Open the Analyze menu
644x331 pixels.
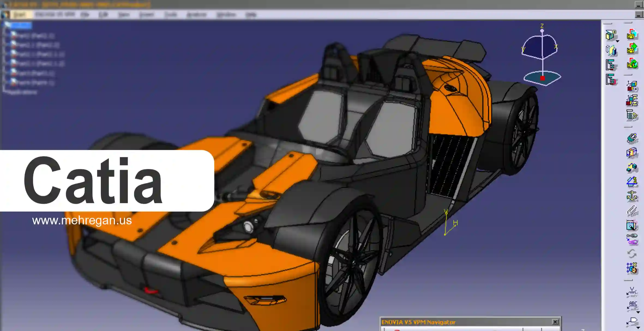(197, 15)
